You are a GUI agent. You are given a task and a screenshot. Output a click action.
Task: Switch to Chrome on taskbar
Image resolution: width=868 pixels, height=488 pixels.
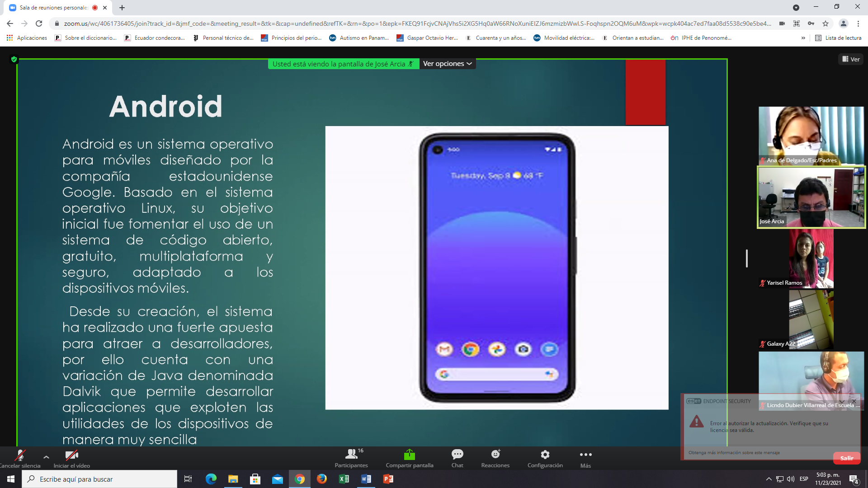(x=300, y=479)
